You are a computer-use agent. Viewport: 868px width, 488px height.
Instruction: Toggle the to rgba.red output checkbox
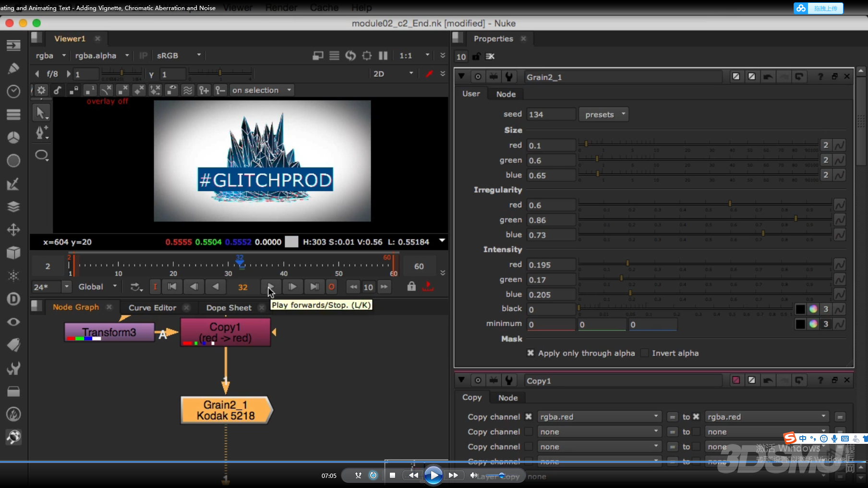(x=696, y=417)
